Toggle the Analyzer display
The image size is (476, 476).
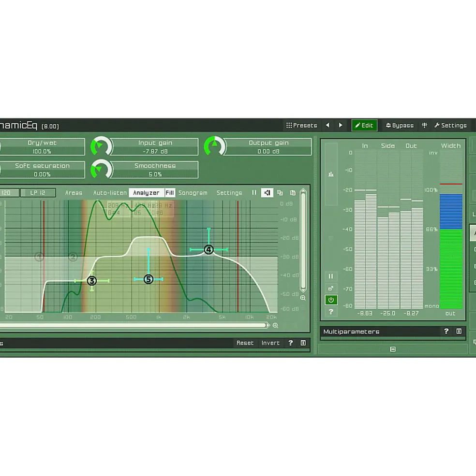tap(146, 193)
